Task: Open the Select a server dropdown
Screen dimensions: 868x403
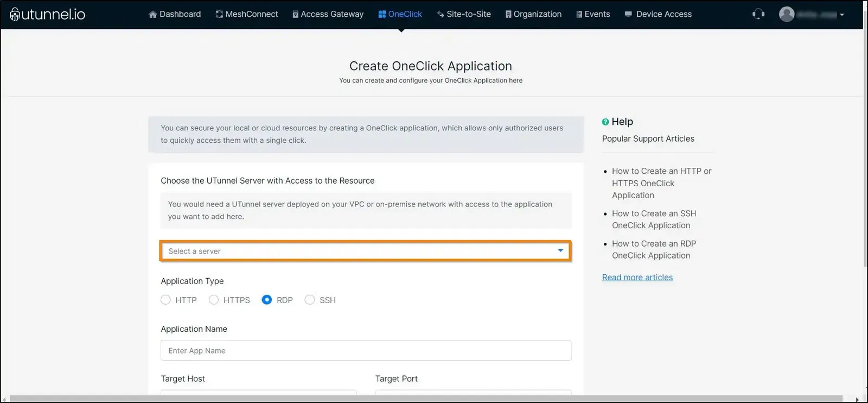Action: (x=366, y=251)
